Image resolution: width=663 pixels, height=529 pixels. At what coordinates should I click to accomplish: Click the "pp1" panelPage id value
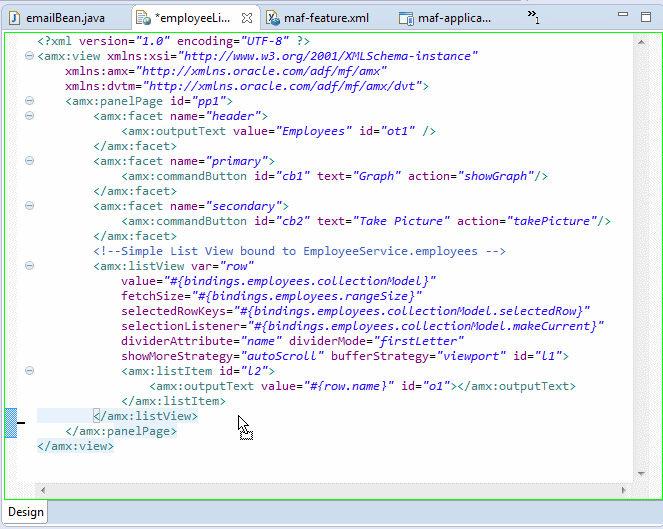(x=208, y=101)
